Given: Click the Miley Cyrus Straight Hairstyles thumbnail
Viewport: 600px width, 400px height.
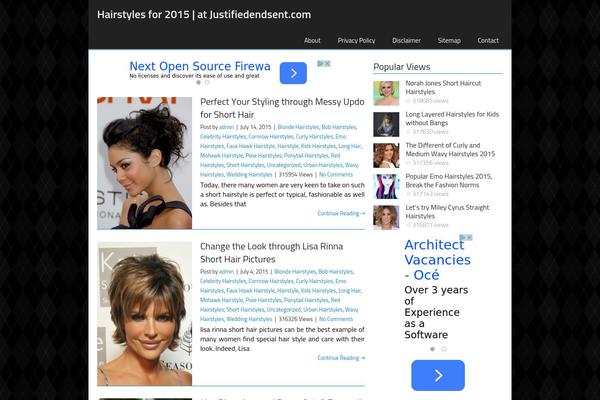Looking at the screenshot, I should point(386,217).
